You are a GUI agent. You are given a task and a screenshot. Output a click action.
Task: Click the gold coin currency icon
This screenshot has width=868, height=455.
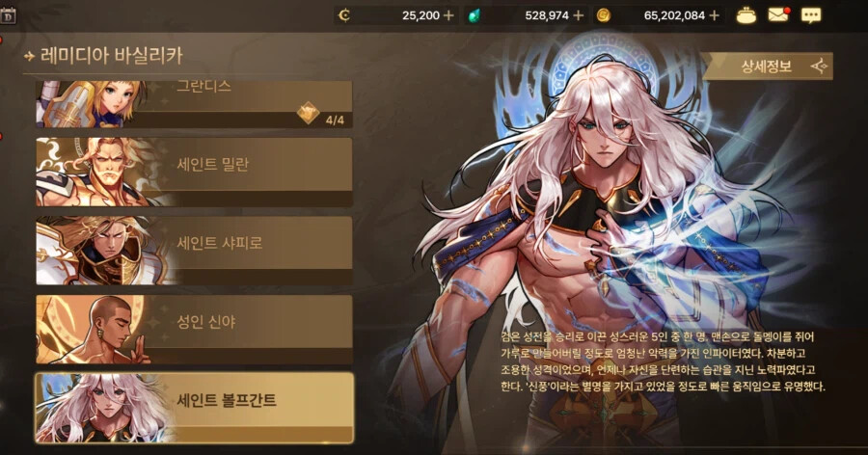604,15
